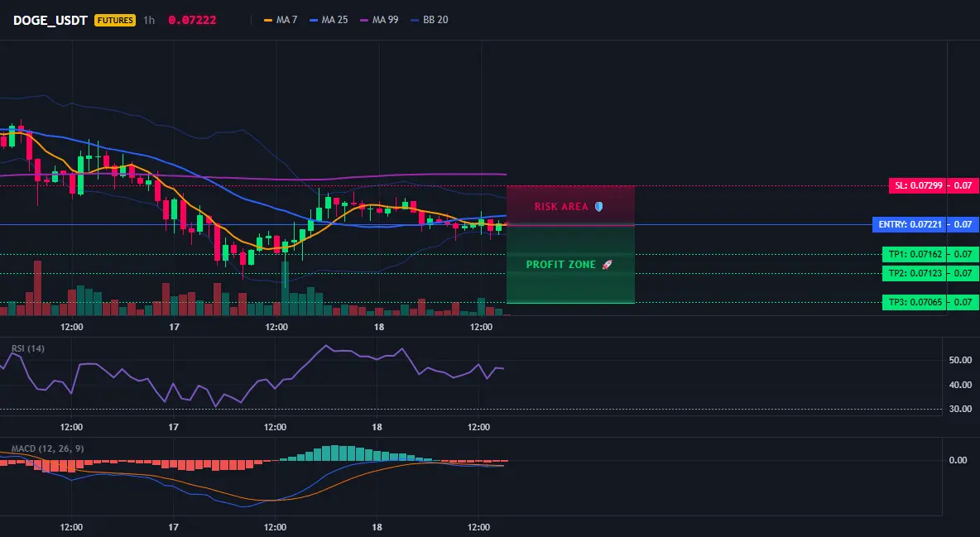Click the rocket icon beside PROFIT ZONE
Viewport: 980px width, 537px height.
tap(607, 265)
